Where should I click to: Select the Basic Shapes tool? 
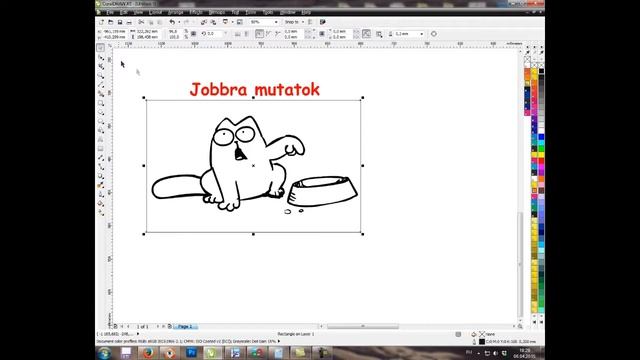point(101,130)
